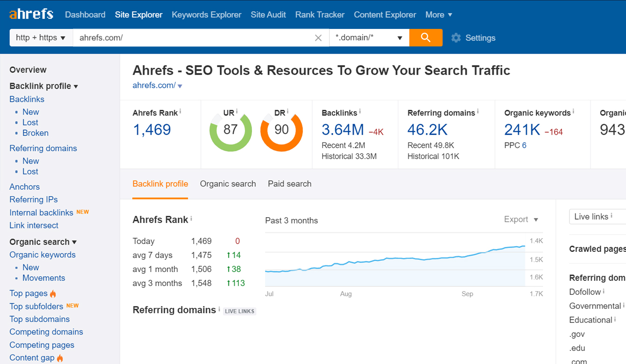
Task: Open Site Audit
Action: [268, 14]
